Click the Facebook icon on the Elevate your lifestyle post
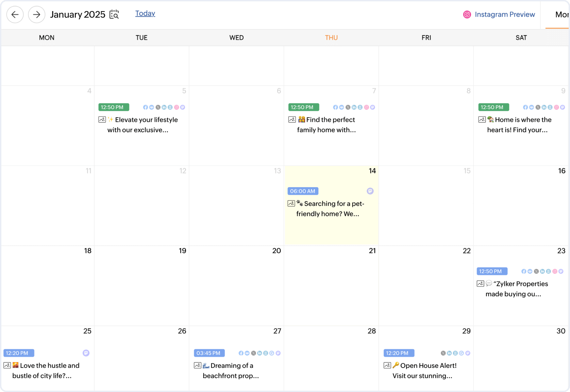 point(145,107)
